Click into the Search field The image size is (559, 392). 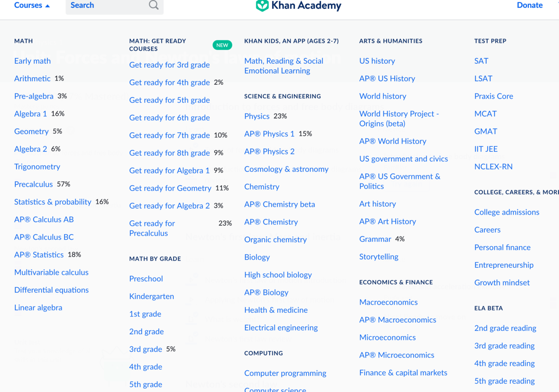click(115, 6)
